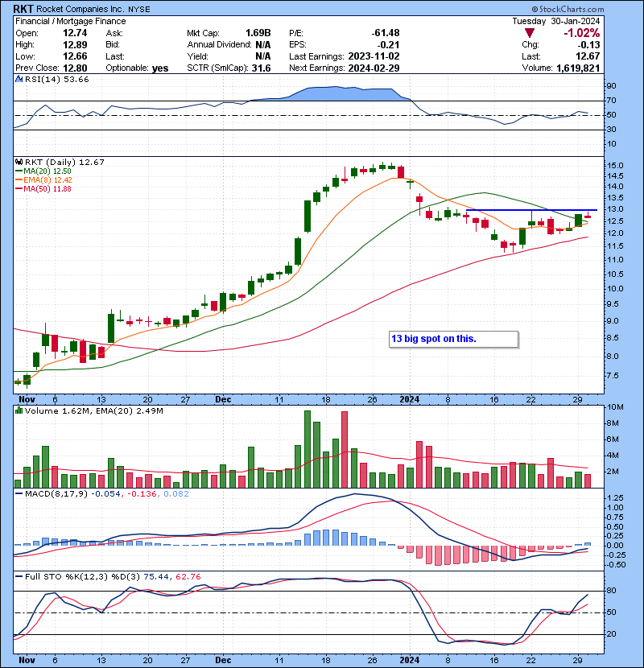Click the RKT ticker symbol in the header
Viewport: 644px width, 668px height.
click(23, 9)
